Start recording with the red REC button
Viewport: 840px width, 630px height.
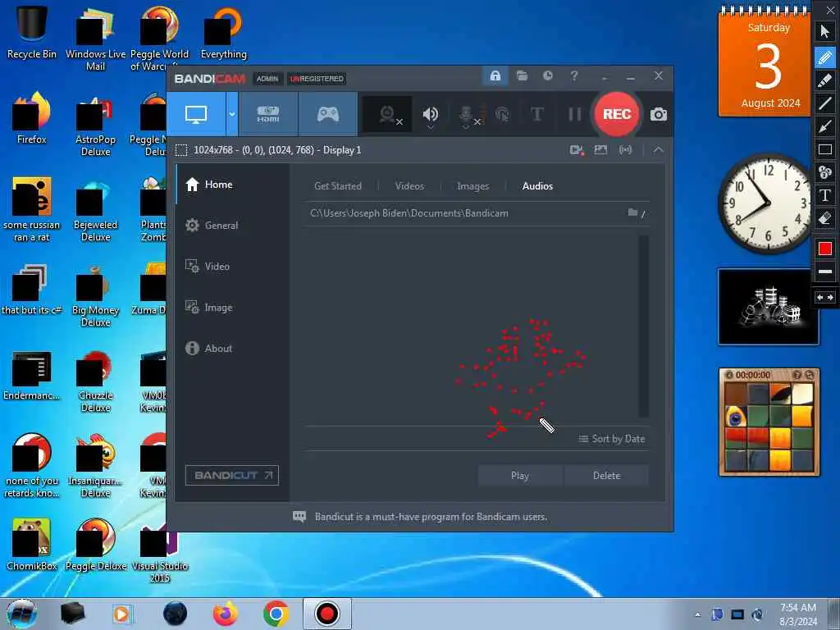(617, 114)
